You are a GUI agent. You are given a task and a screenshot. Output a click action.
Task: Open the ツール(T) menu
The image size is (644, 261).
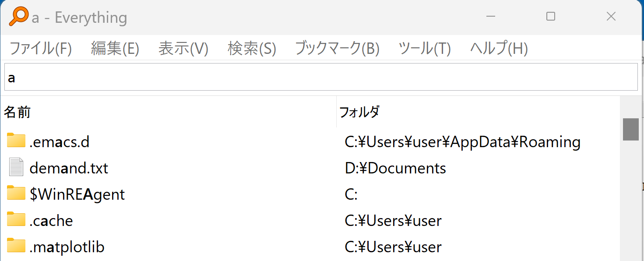(x=424, y=48)
